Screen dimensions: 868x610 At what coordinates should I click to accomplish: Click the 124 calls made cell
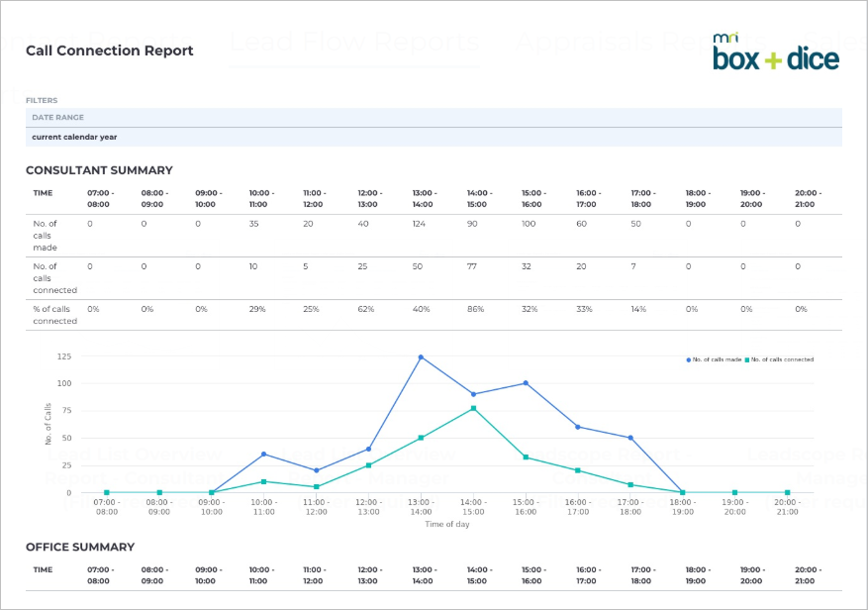[x=419, y=224]
